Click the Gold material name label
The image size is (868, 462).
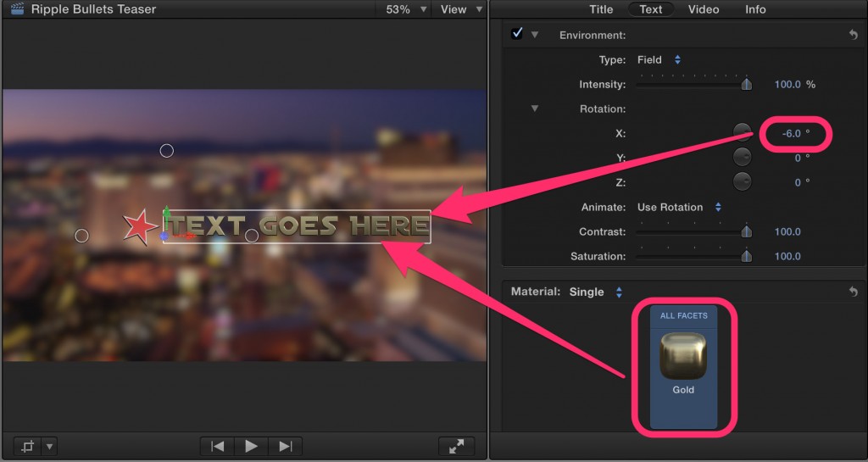[683, 389]
